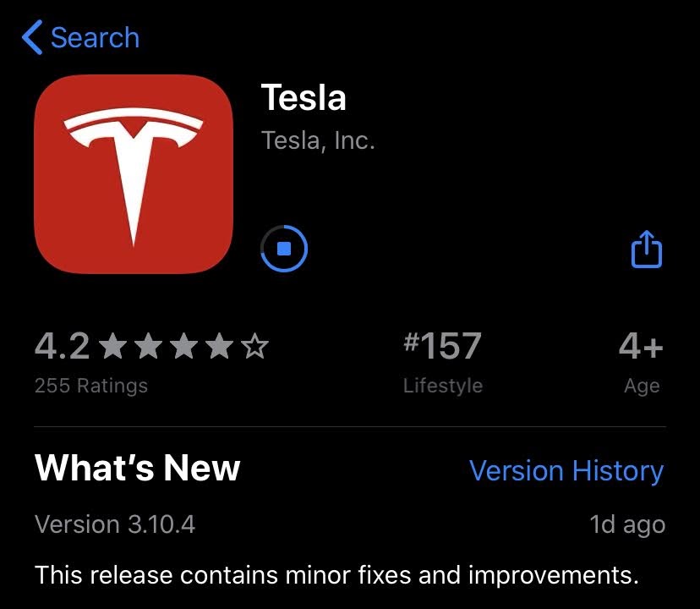Viewport: 700px width, 609px height.
Task: Open the Lifestyle category
Action: 443,386
